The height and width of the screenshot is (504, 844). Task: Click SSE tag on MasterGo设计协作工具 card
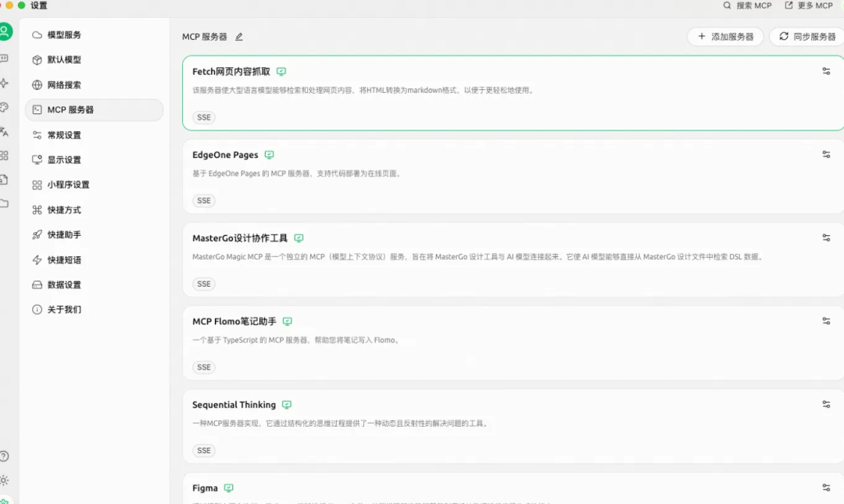[x=204, y=284]
